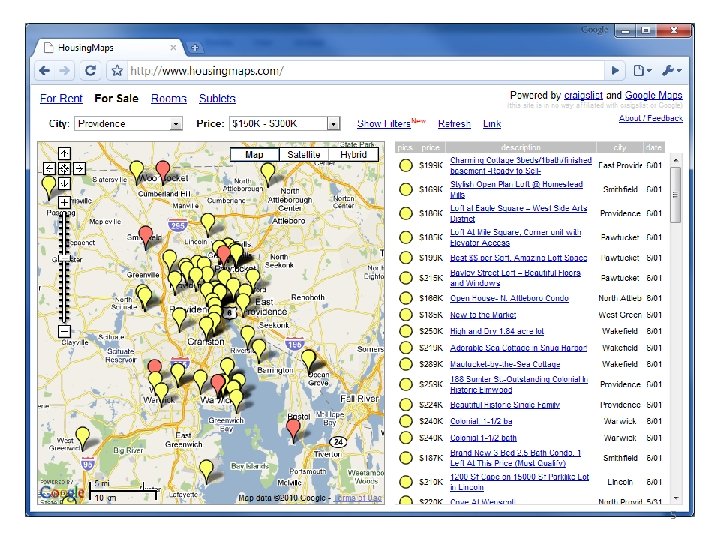Screen dimensions: 720x540
Task: Bookmark the page with the star icon
Action: tap(117, 71)
